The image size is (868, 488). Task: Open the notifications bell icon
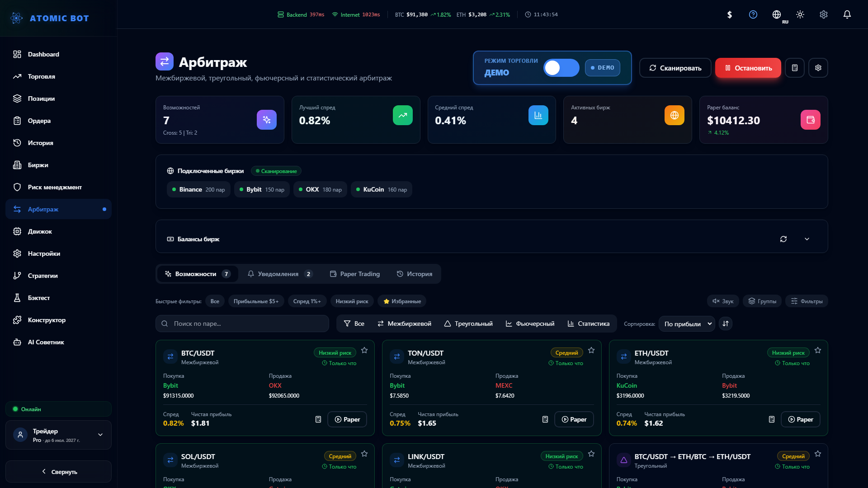click(847, 14)
